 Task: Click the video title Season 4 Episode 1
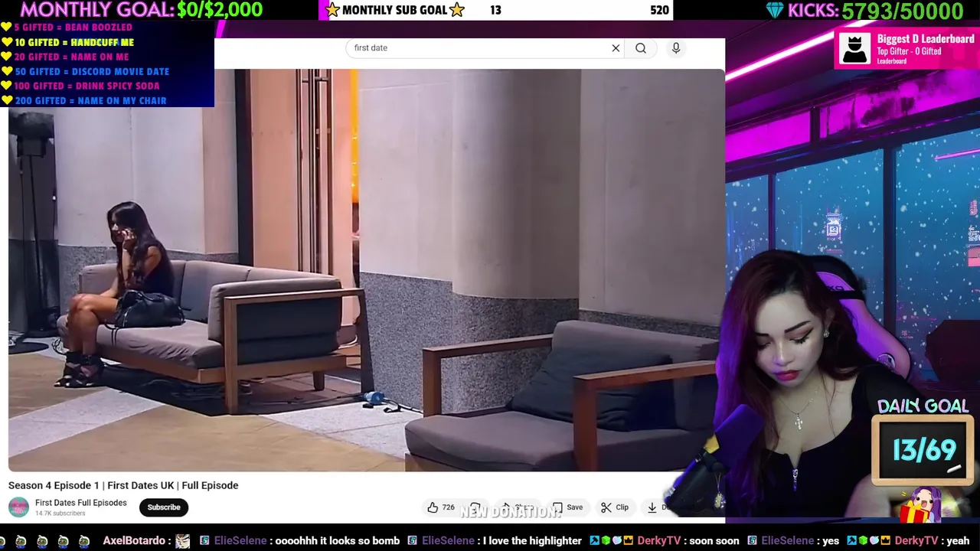123,485
